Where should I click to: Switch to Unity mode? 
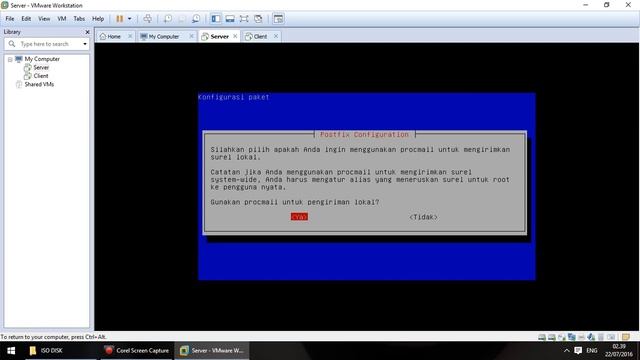pyautogui.click(x=258, y=19)
